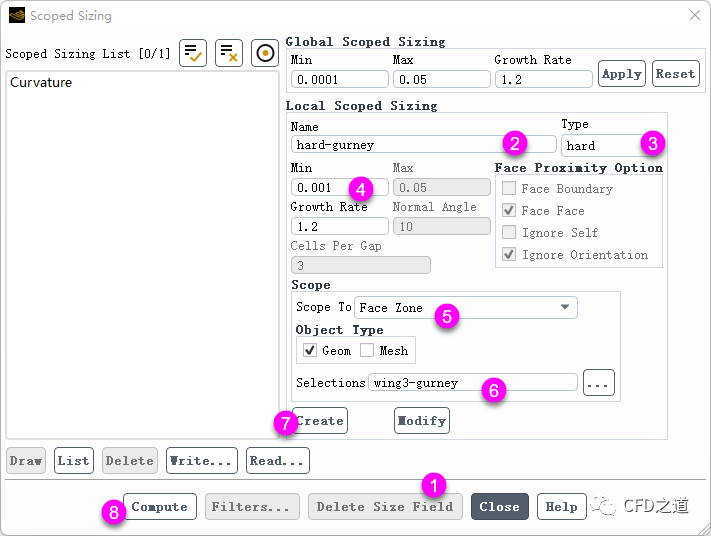Screen dimensions: 711x536
Task: Select Curvature in Scoped Sizing List
Action: coord(142,83)
